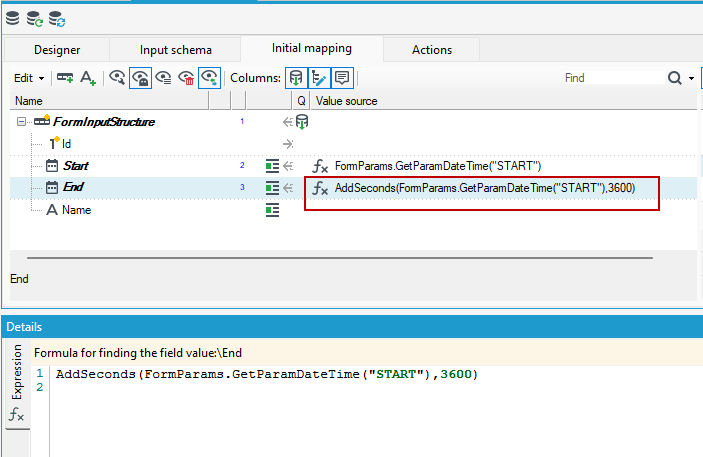
Task: Select the Initial mapping tab
Action: tap(312, 48)
